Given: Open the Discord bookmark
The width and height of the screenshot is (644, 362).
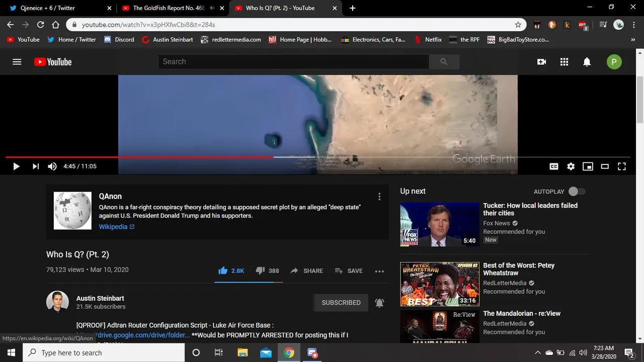Looking at the screenshot, I should [119, 40].
